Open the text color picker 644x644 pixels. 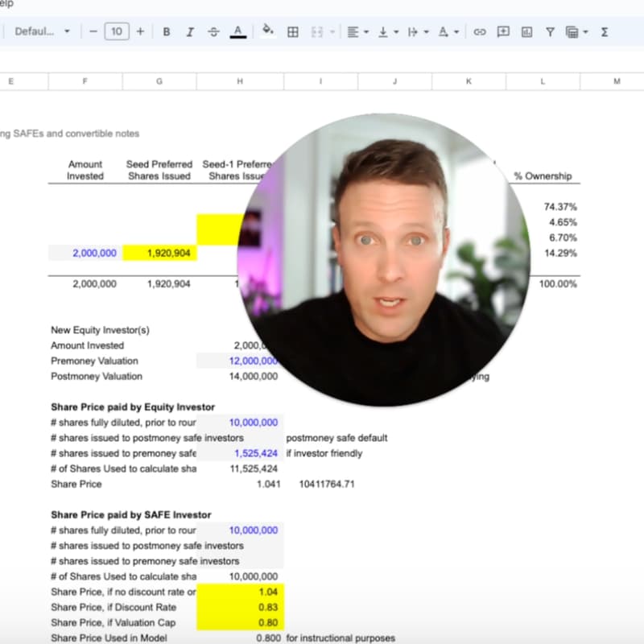coord(237,32)
